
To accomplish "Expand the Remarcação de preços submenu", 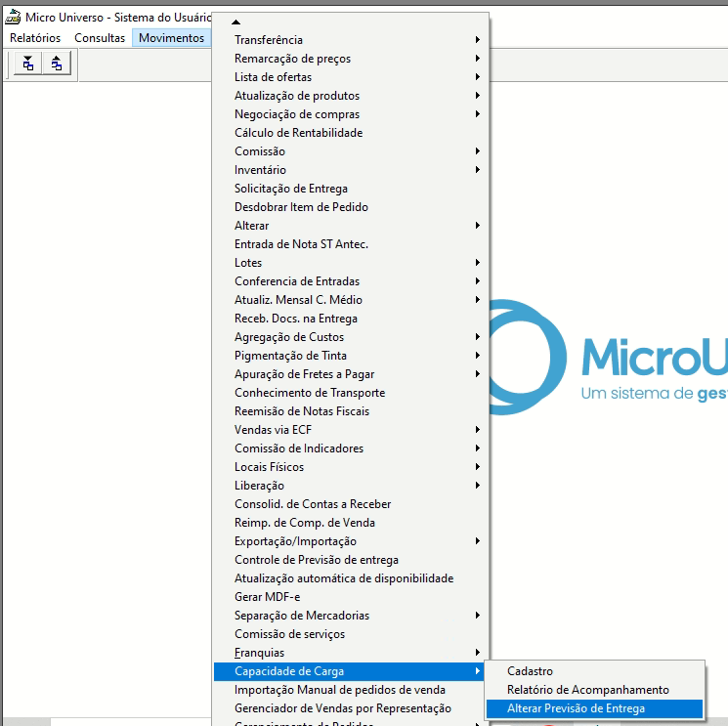I will (x=292, y=59).
